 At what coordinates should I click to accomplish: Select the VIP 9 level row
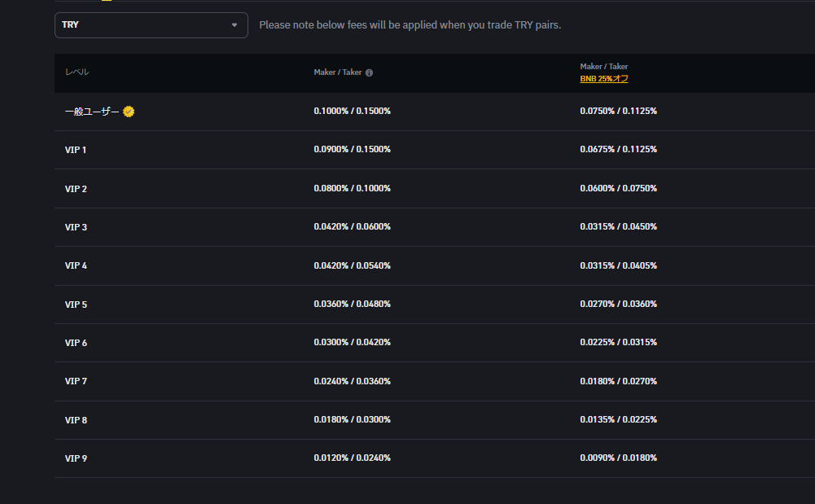76,458
